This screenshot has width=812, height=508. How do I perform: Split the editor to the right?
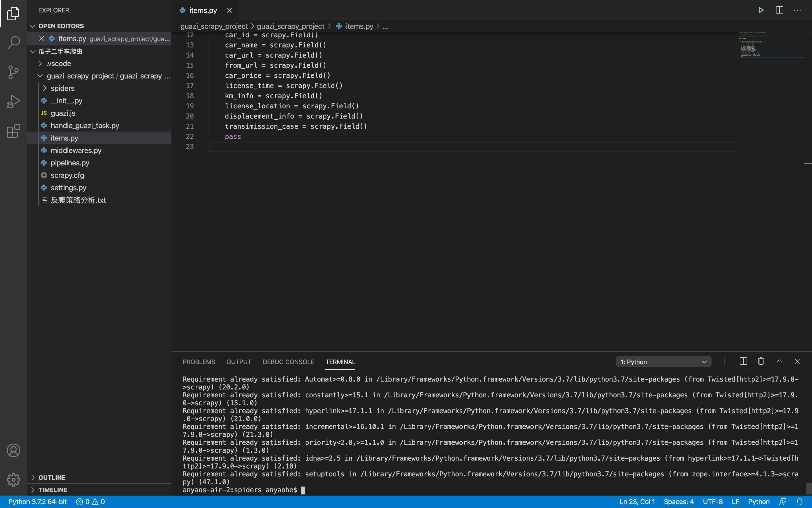[x=780, y=10]
